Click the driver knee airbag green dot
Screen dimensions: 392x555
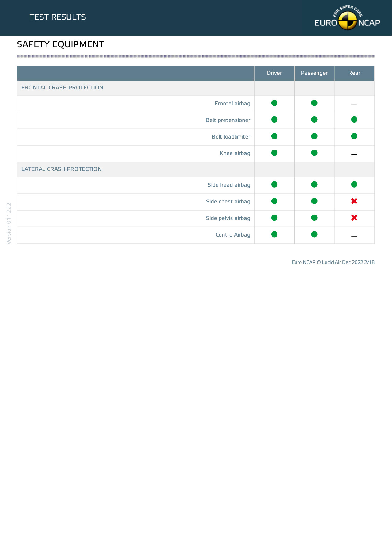click(x=274, y=153)
